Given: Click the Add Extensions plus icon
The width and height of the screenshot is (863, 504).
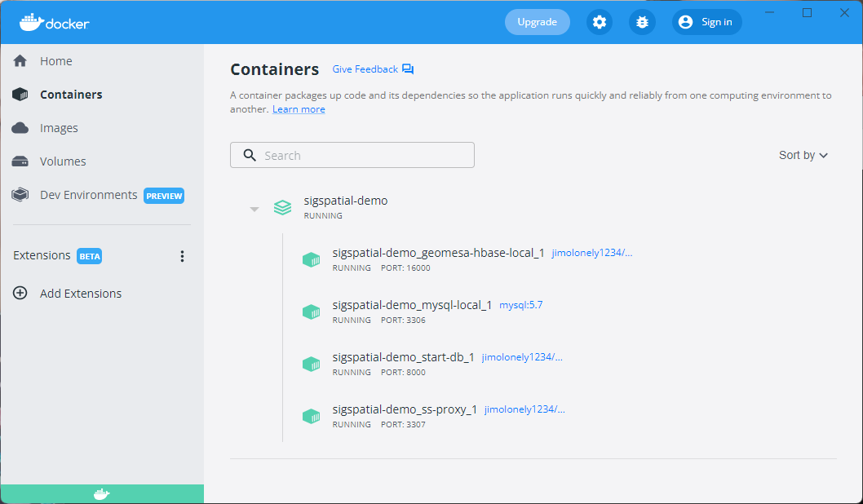Looking at the screenshot, I should click(x=20, y=294).
